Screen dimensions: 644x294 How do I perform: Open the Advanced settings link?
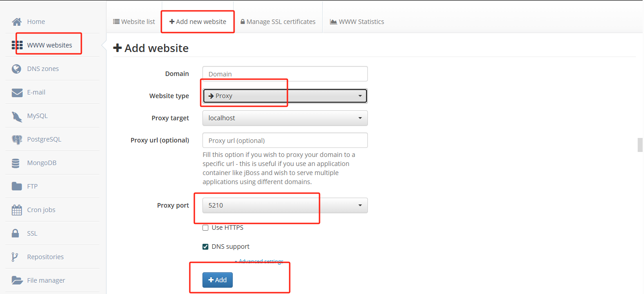261,261
